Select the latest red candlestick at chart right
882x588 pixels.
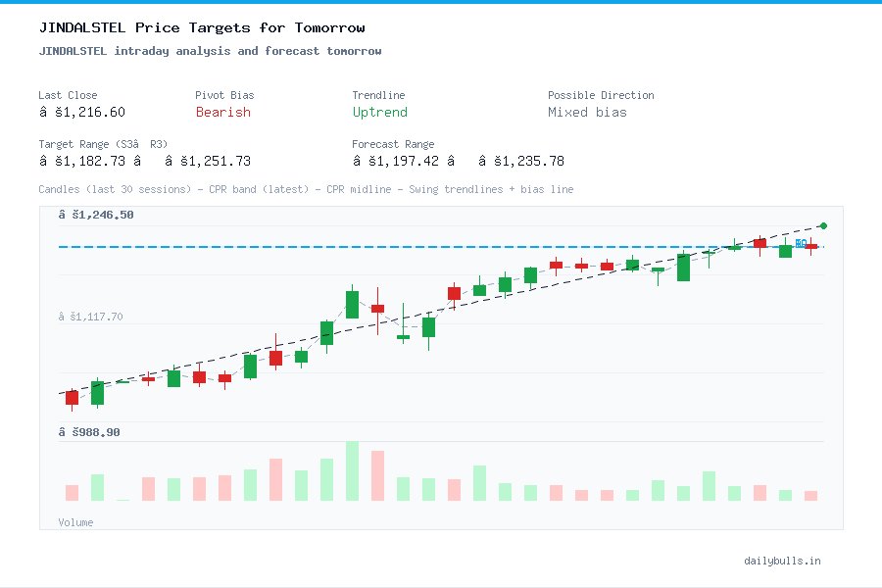[810, 248]
